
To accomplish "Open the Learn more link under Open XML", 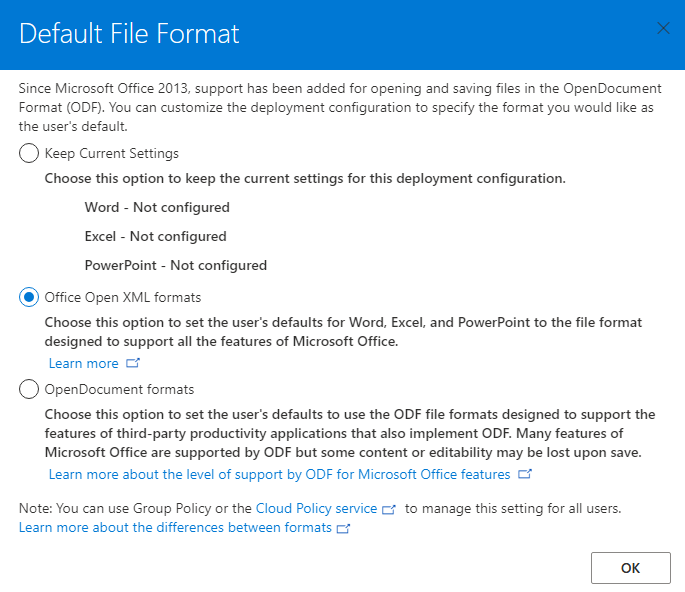I will point(83,364).
